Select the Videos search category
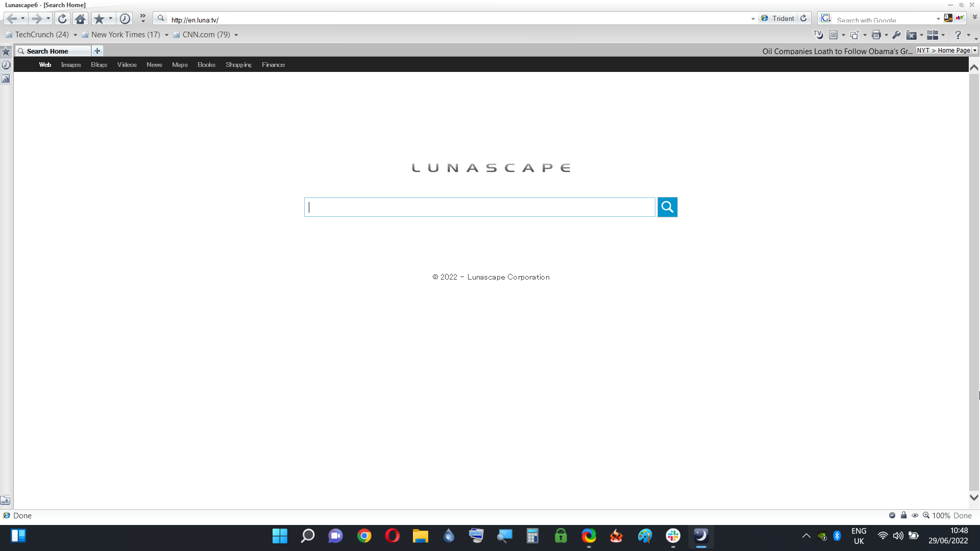980x551 pixels. pyautogui.click(x=127, y=65)
